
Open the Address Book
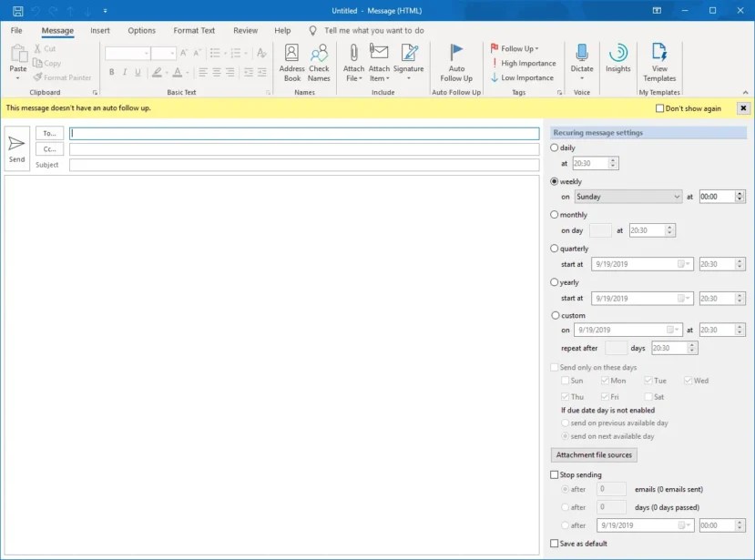click(291, 64)
